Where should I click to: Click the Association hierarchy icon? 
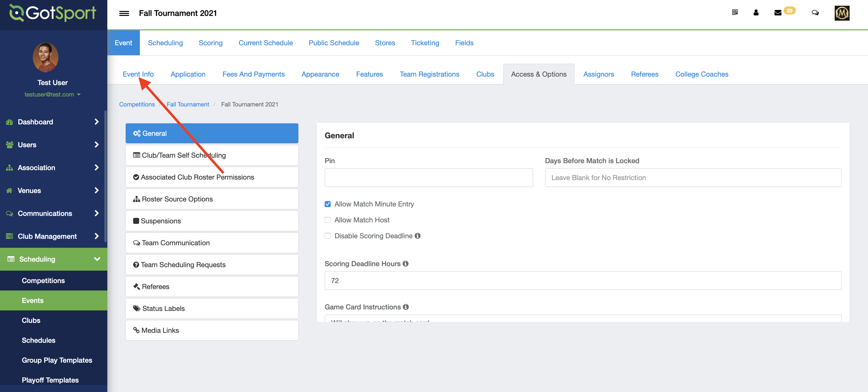(x=9, y=168)
